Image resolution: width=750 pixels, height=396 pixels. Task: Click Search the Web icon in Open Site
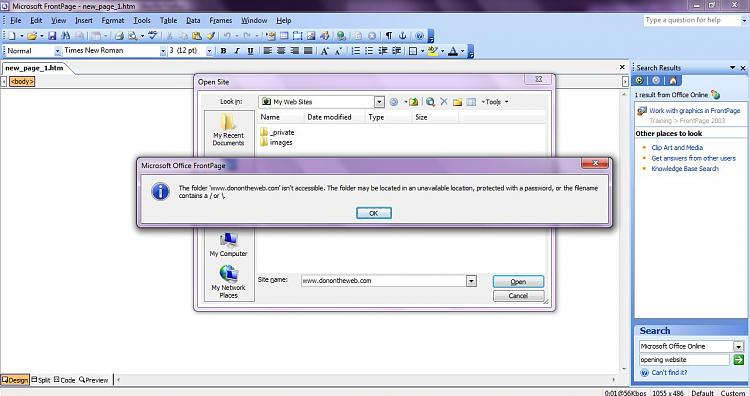tap(430, 102)
